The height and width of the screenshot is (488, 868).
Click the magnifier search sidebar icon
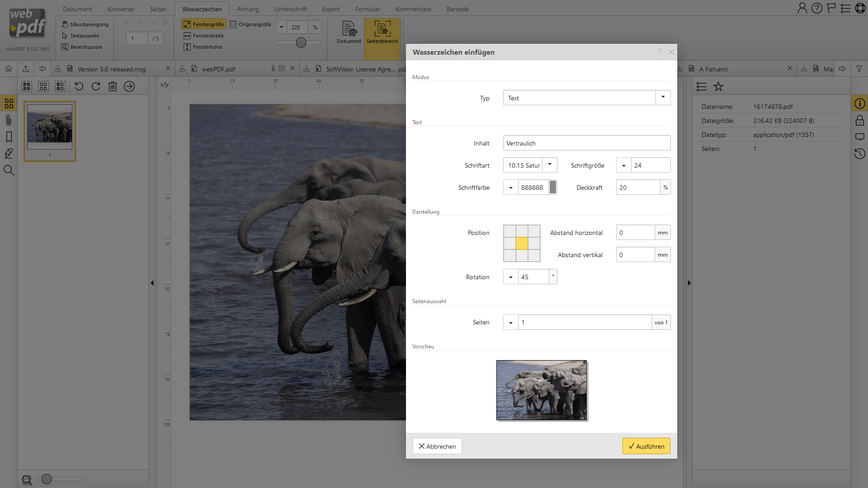coord(9,170)
